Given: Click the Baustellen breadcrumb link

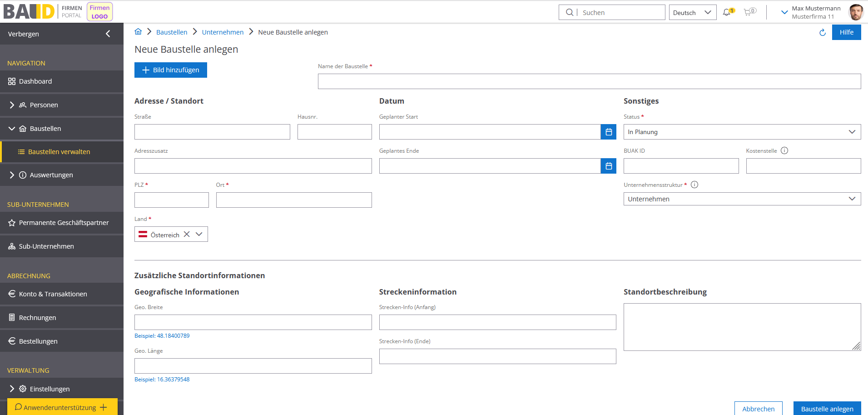Looking at the screenshot, I should click(172, 32).
